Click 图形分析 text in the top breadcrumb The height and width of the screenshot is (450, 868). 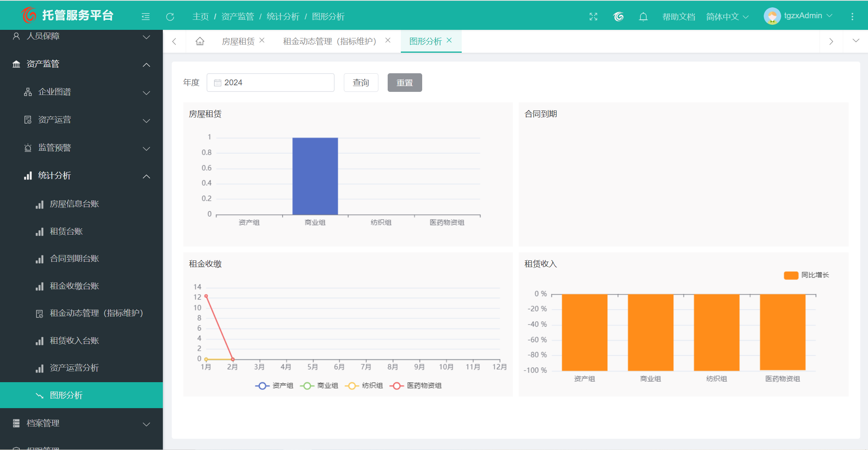tap(328, 17)
